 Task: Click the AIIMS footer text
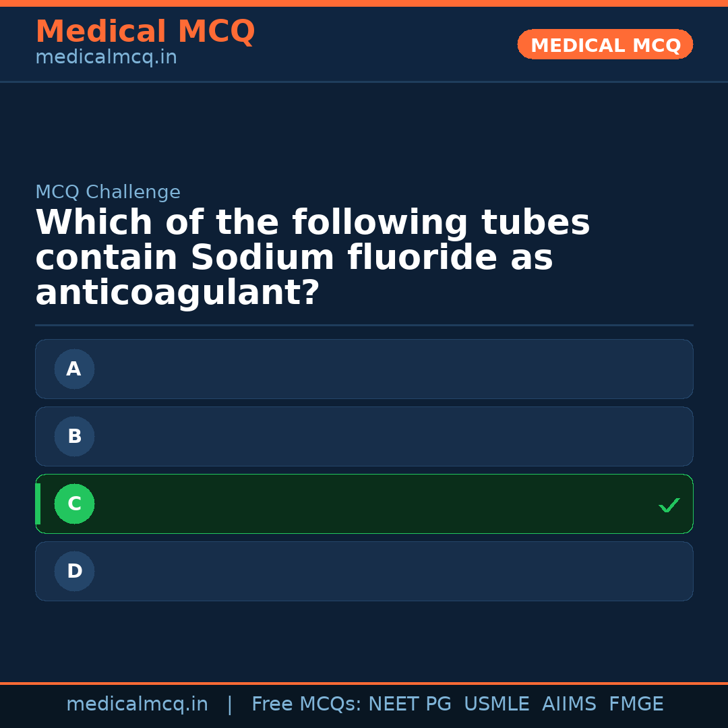[x=569, y=704]
